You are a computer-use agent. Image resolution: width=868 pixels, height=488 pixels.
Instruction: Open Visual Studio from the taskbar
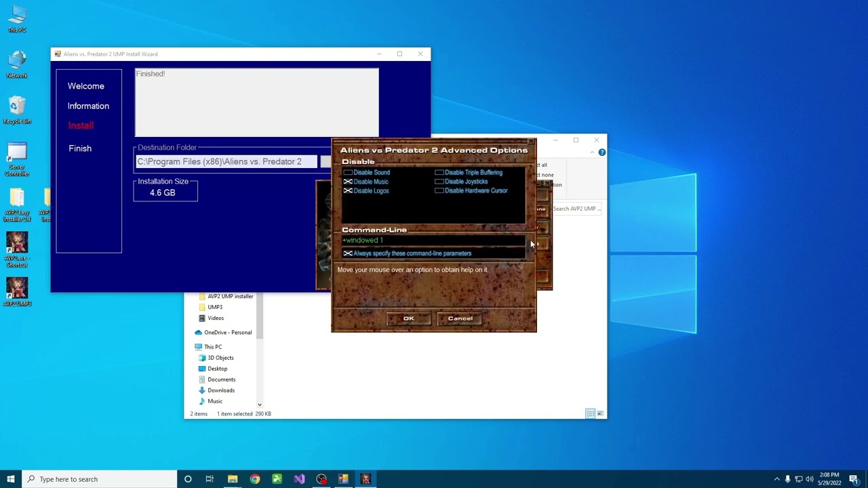click(x=299, y=479)
